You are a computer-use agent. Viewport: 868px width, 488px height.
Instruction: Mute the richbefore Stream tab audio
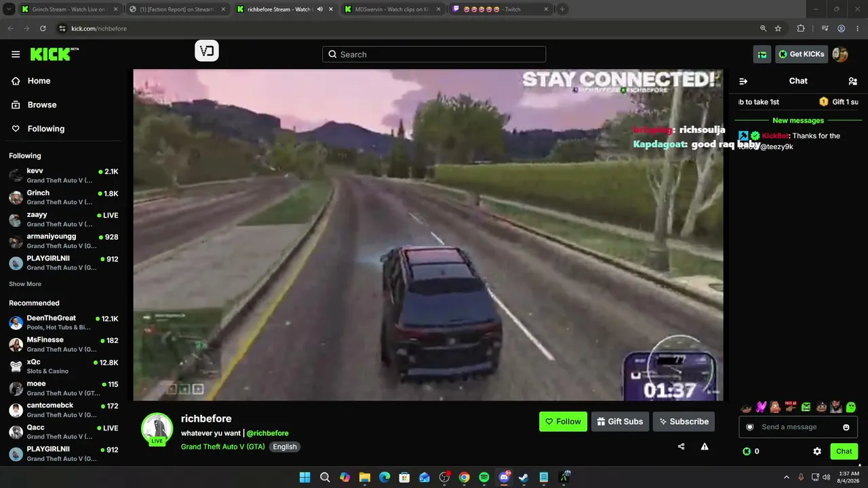click(320, 9)
